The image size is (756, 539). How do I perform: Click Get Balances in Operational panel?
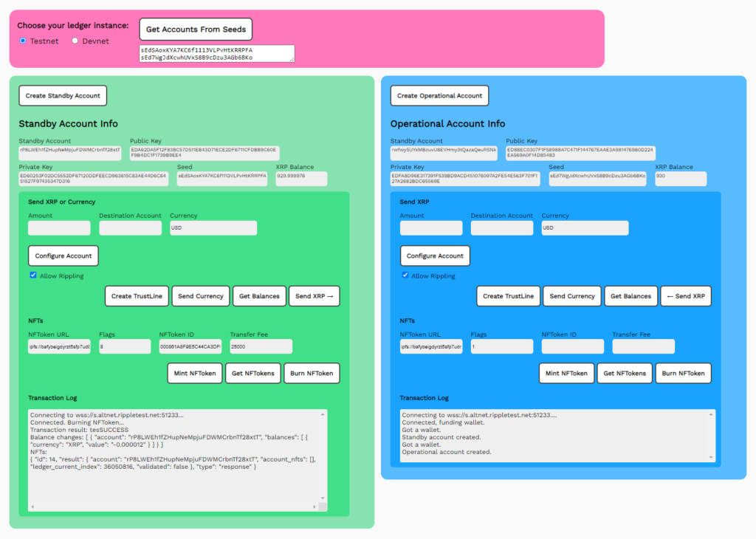tap(630, 296)
